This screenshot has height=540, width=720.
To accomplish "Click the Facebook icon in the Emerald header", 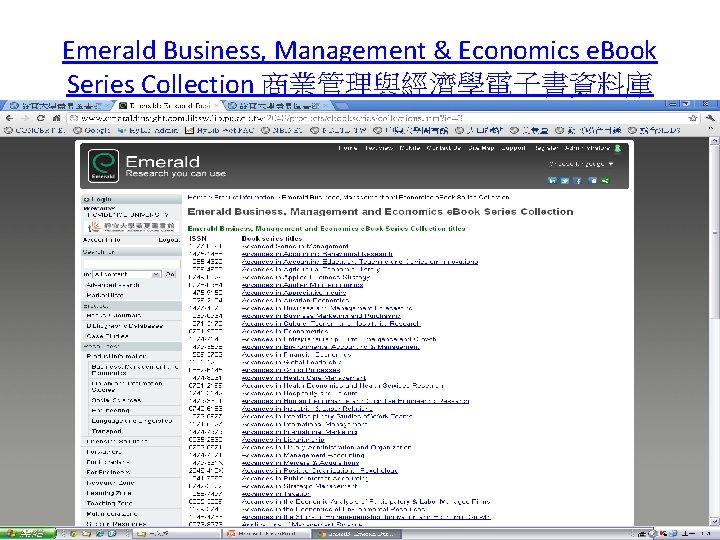I will [x=578, y=180].
